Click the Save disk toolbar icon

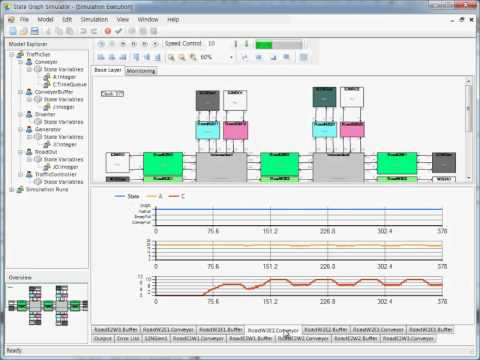coord(35,31)
